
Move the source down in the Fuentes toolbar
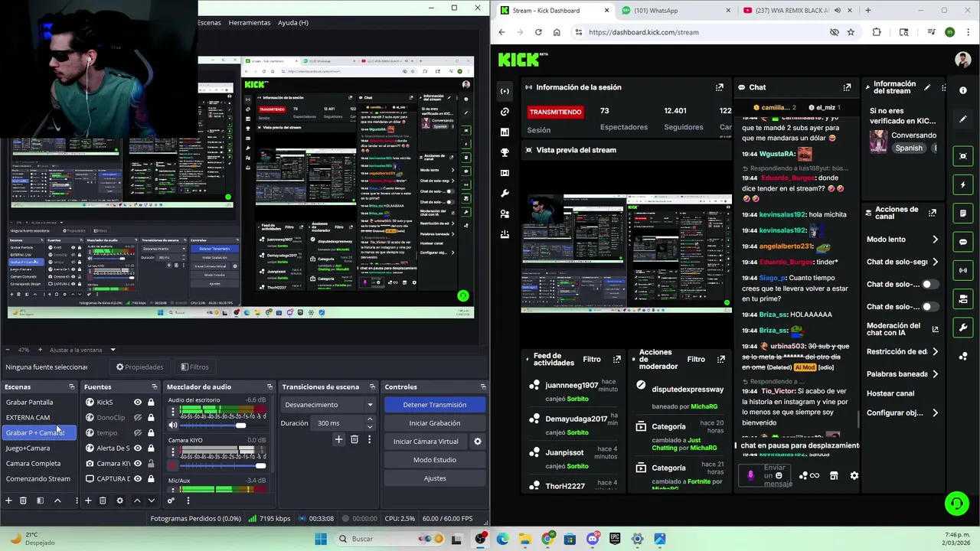click(152, 500)
